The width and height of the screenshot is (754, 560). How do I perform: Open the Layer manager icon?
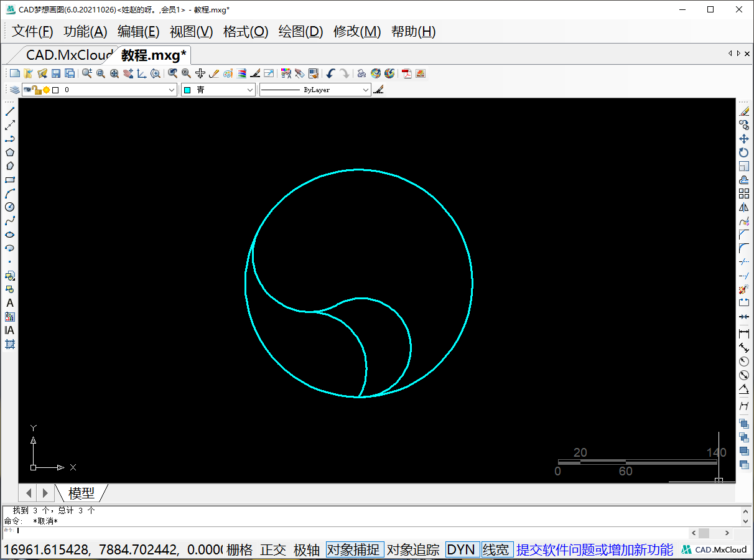click(14, 90)
